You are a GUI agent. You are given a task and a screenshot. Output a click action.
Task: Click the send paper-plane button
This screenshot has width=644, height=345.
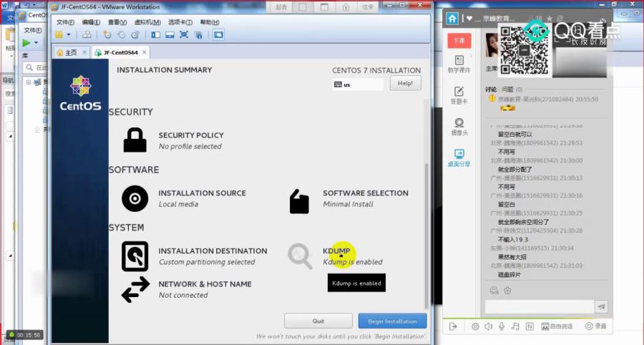point(601,306)
